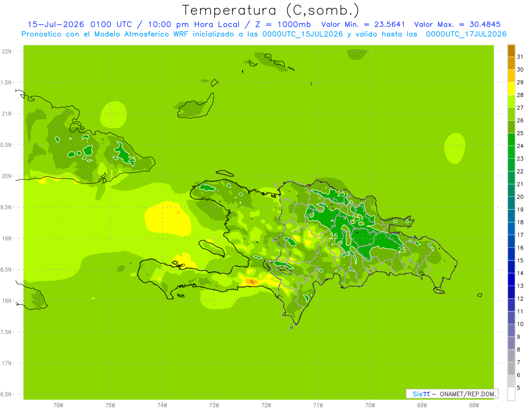Click the '25' contour label over eastern Cuba

tap(132, 159)
